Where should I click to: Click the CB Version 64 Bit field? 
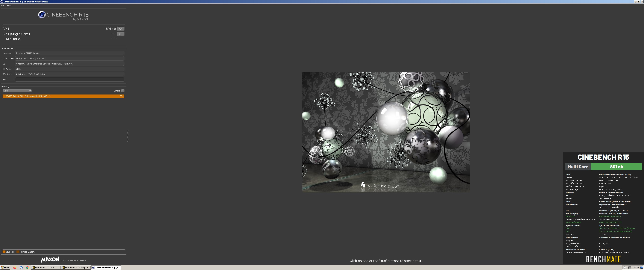click(x=69, y=69)
